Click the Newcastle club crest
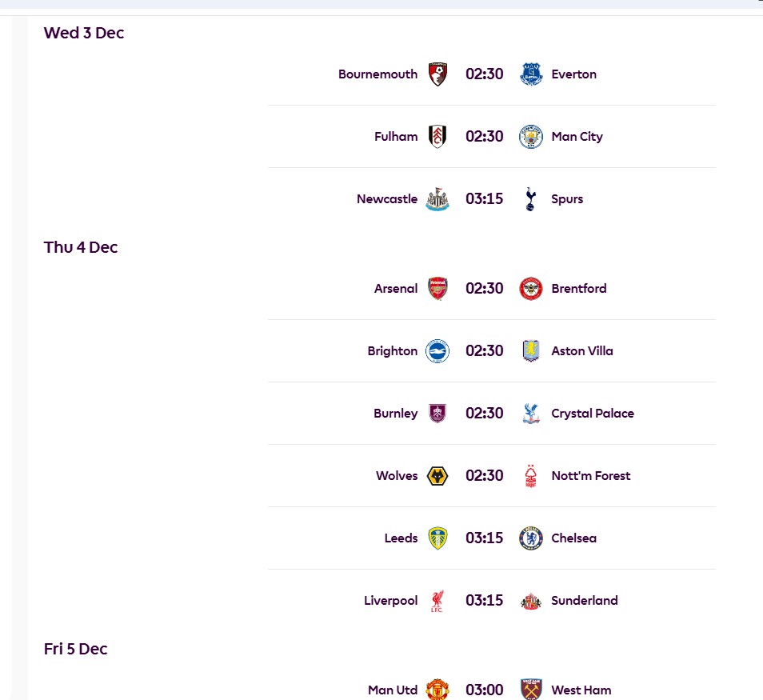 pyautogui.click(x=437, y=198)
